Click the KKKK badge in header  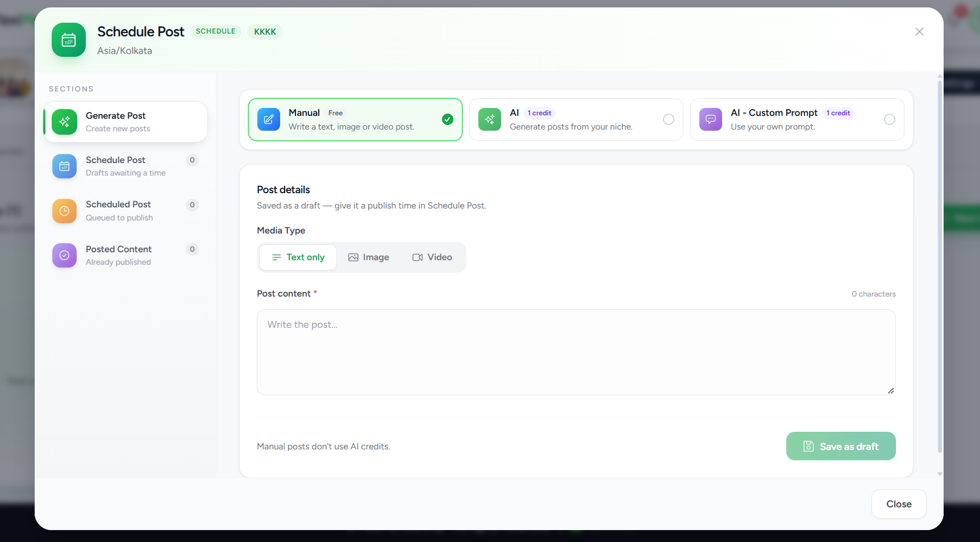point(265,32)
